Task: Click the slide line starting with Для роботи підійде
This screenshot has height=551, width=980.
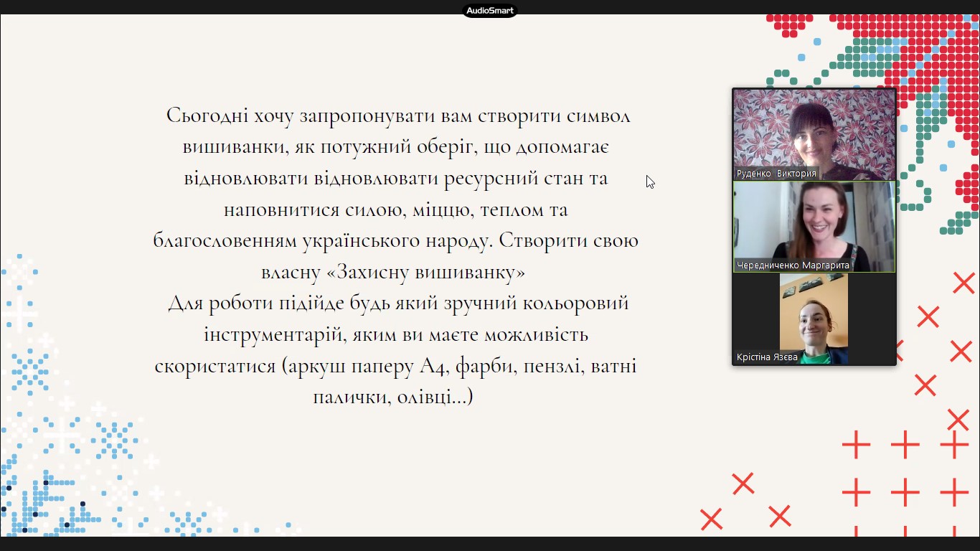Action: (398, 303)
